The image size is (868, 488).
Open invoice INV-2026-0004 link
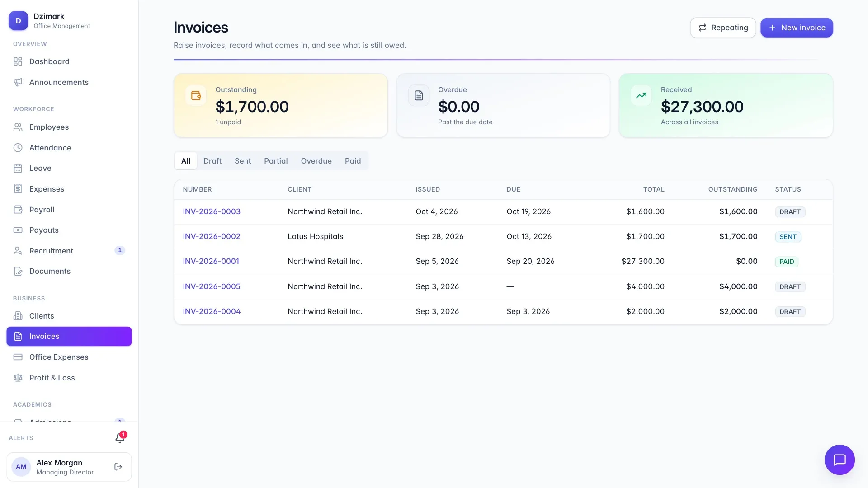212,311
